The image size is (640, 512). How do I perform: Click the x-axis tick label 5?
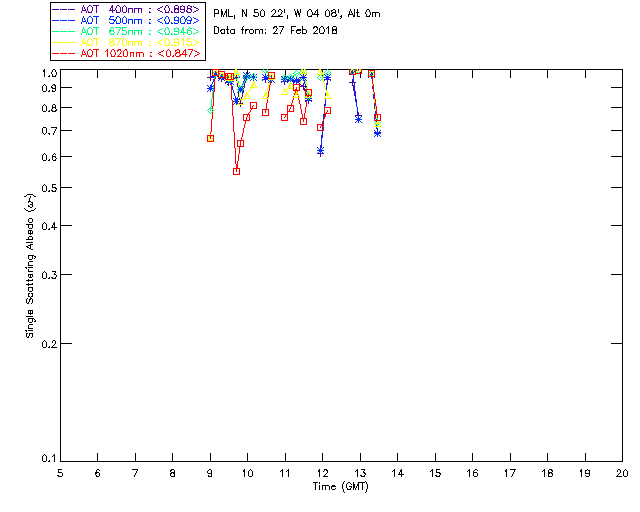click(x=60, y=473)
